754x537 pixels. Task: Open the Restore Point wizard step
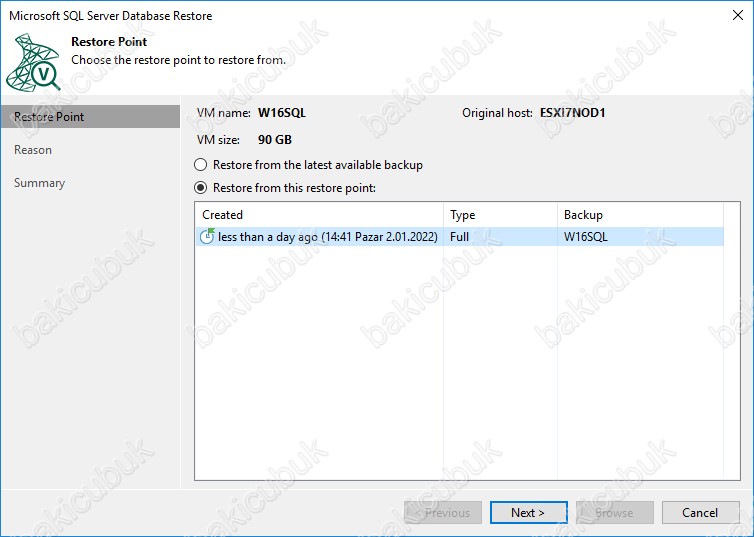(x=90, y=117)
